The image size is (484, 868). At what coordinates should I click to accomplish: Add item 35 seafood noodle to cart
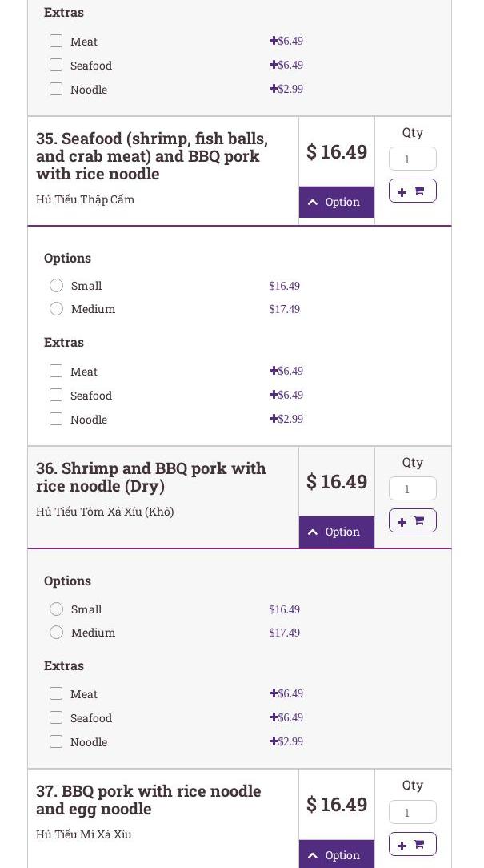point(412,191)
